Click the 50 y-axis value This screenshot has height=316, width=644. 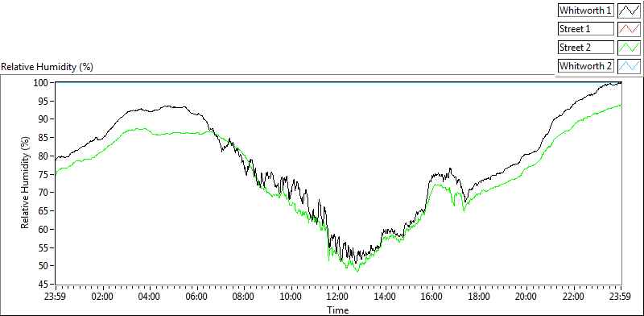click(43, 266)
